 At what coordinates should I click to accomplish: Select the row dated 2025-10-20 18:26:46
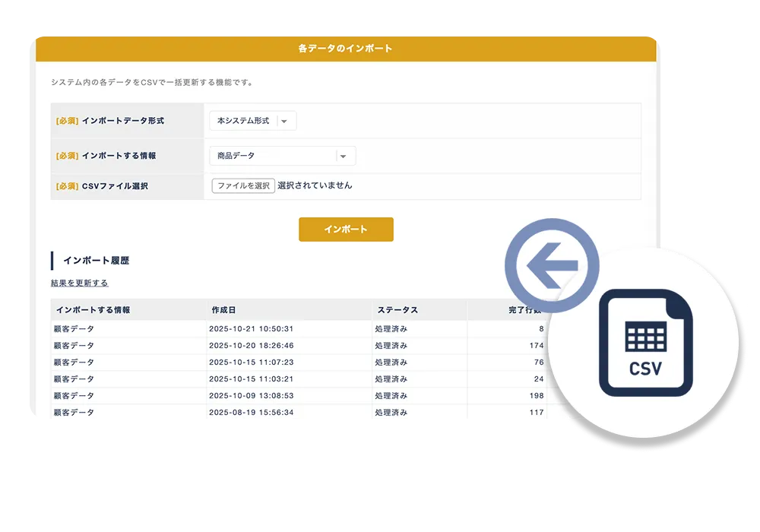[251, 346]
